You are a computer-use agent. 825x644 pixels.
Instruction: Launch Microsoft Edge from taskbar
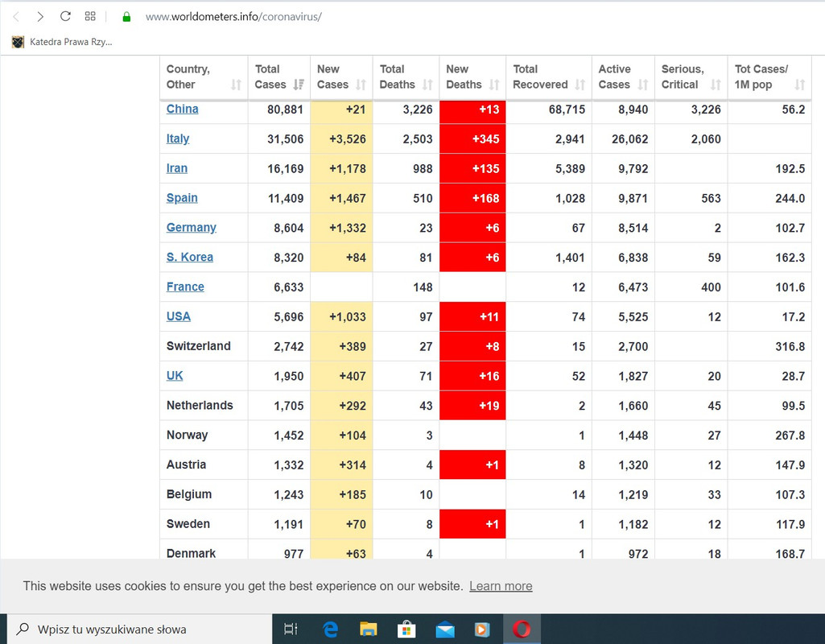tap(331, 629)
